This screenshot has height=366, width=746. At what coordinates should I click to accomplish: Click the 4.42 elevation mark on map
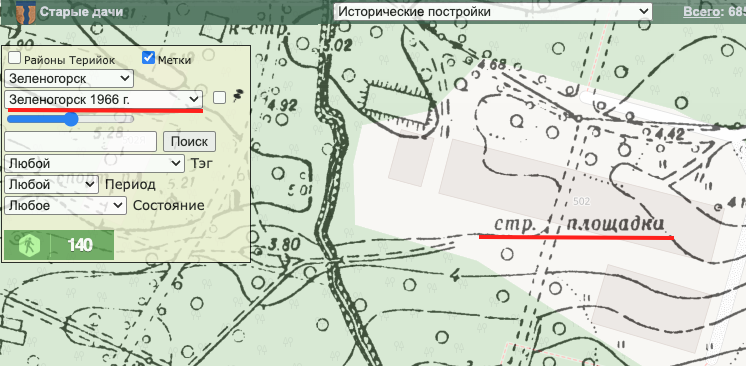point(669,134)
